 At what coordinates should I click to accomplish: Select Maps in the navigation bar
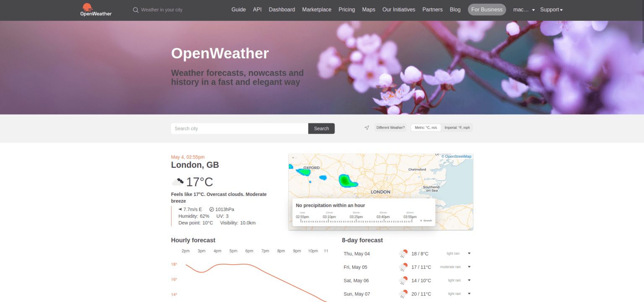pyautogui.click(x=369, y=10)
